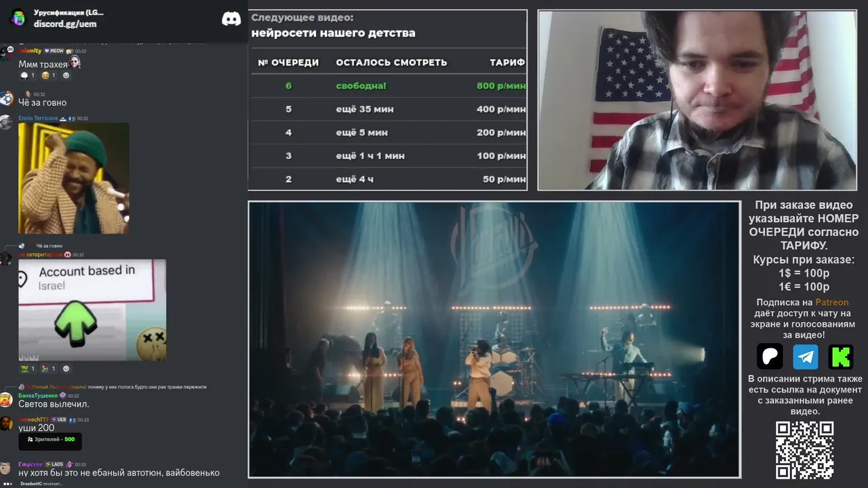Open the discord.gg/uem invite link
Screen dimensions: 868x488
tap(65, 24)
